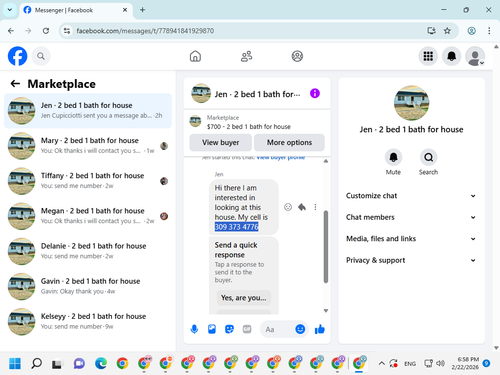The image size is (500, 375).
Task: Reload the page
Action: (x=46, y=31)
